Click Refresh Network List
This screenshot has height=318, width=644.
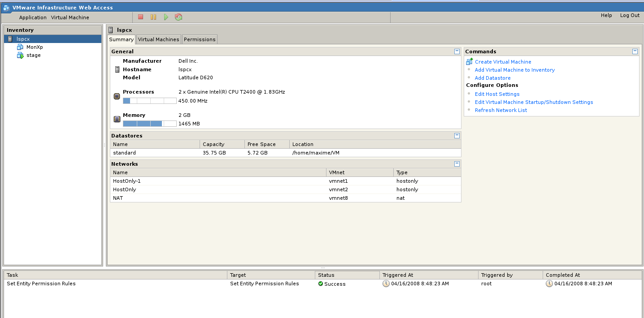click(501, 110)
